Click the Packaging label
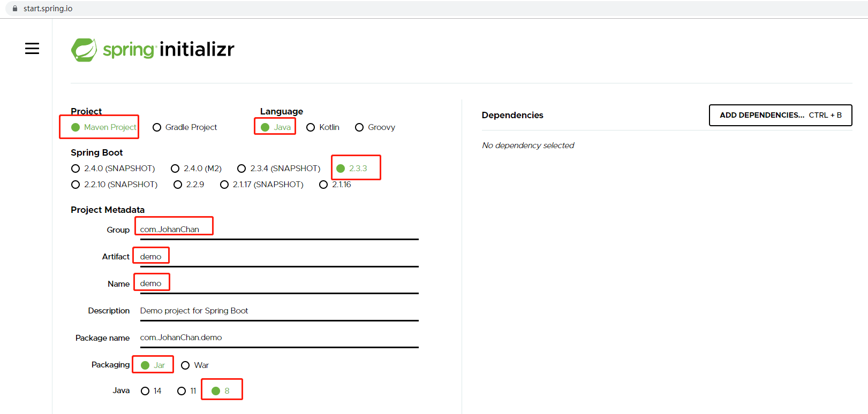Image resolution: width=868 pixels, height=414 pixels. 110,365
